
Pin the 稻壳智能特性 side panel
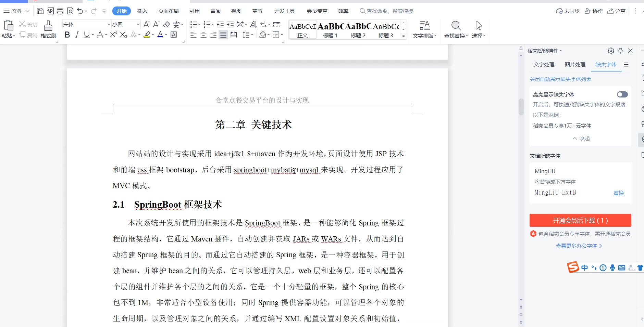coord(621,51)
